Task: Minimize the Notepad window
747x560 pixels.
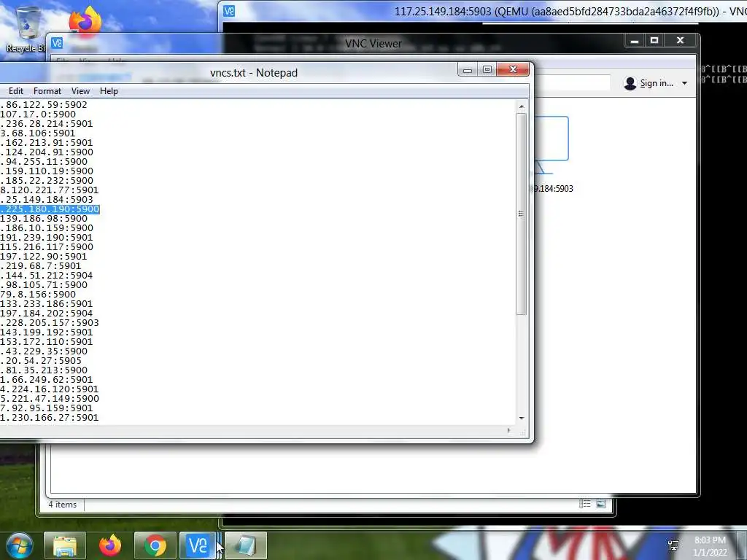Action: (468, 70)
